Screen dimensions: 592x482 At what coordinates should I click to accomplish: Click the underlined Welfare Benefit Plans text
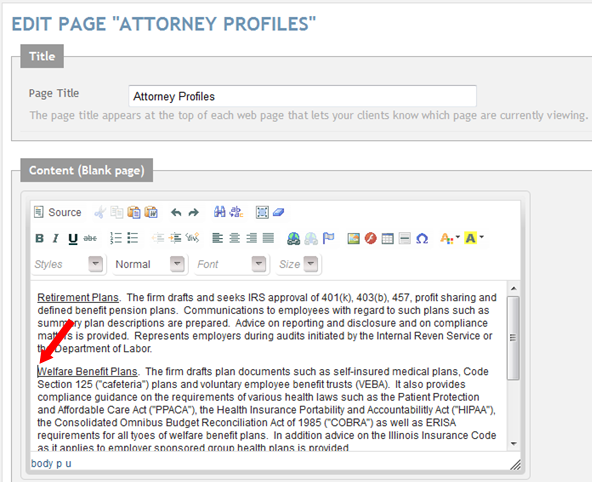(x=88, y=371)
